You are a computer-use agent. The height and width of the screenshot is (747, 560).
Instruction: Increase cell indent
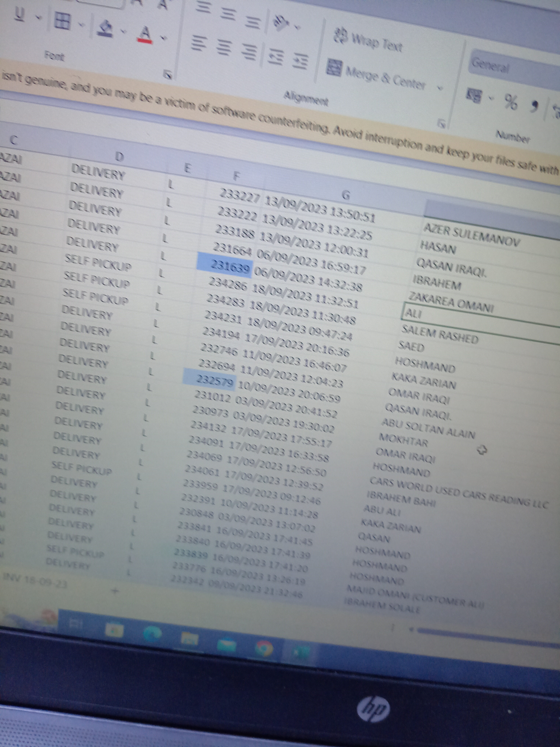click(x=301, y=61)
